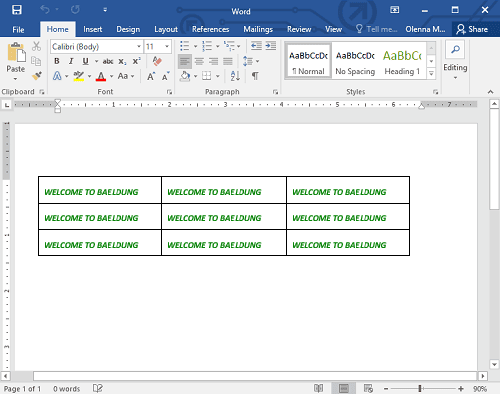Open the Paste options dropdown arrow

pyautogui.click(x=15, y=79)
